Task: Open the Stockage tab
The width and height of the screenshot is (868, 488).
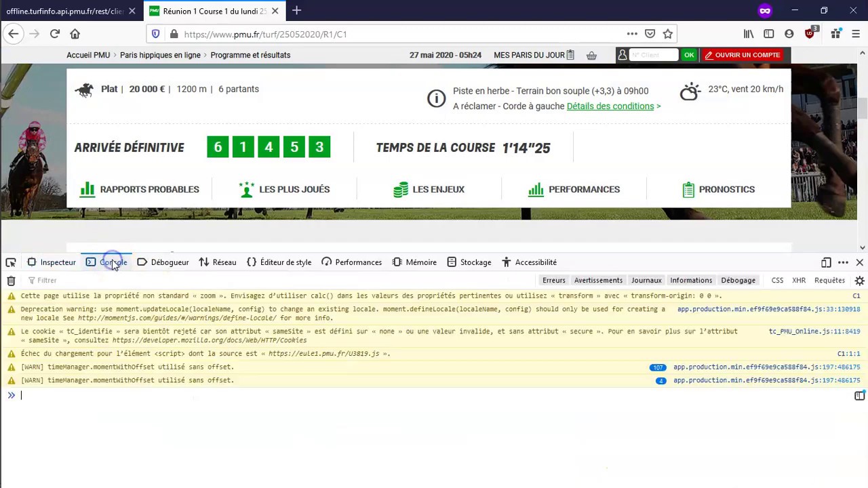Action: pyautogui.click(x=469, y=262)
